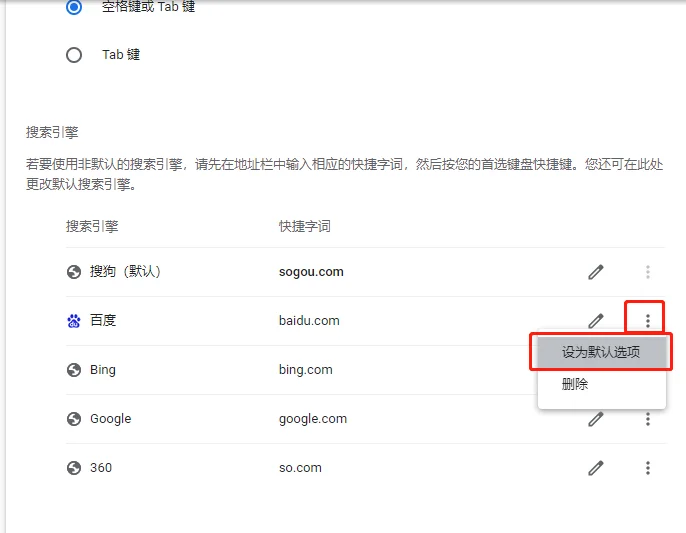This screenshot has width=686, height=533.
Task: Select the Tab 键 radio button
Action: pyautogui.click(x=74, y=55)
